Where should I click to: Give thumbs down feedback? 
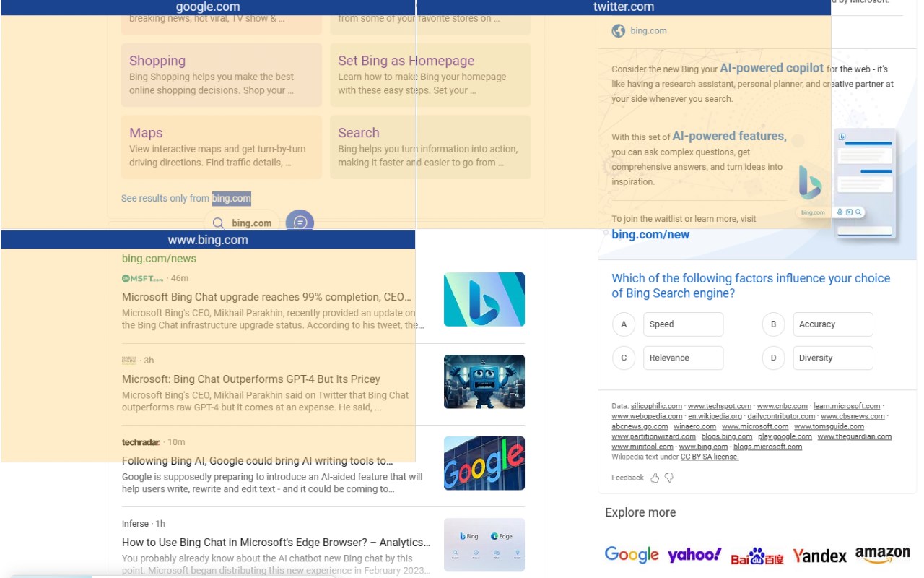pyautogui.click(x=669, y=478)
